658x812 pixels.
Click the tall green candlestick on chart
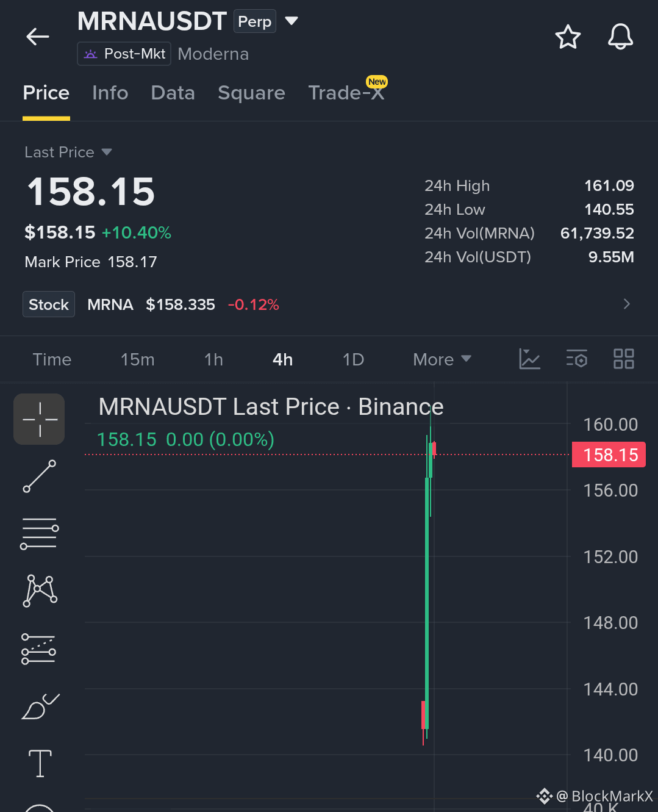click(427, 604)
